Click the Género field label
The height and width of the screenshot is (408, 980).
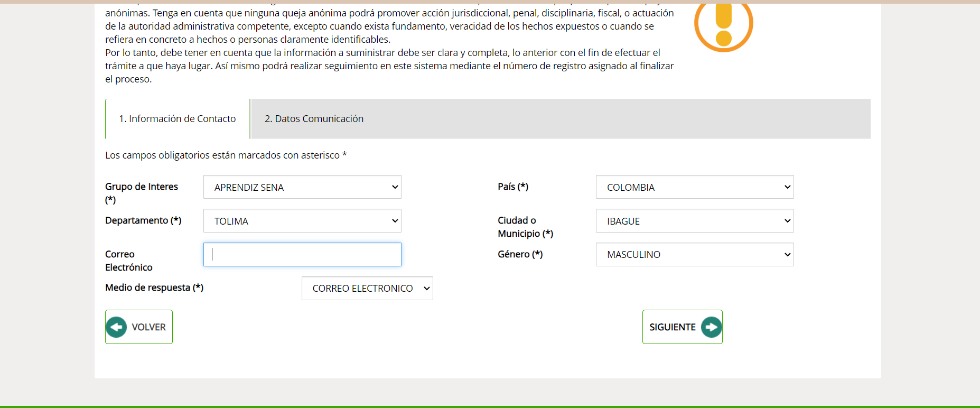pyautogui.click(x=520, y=254)
